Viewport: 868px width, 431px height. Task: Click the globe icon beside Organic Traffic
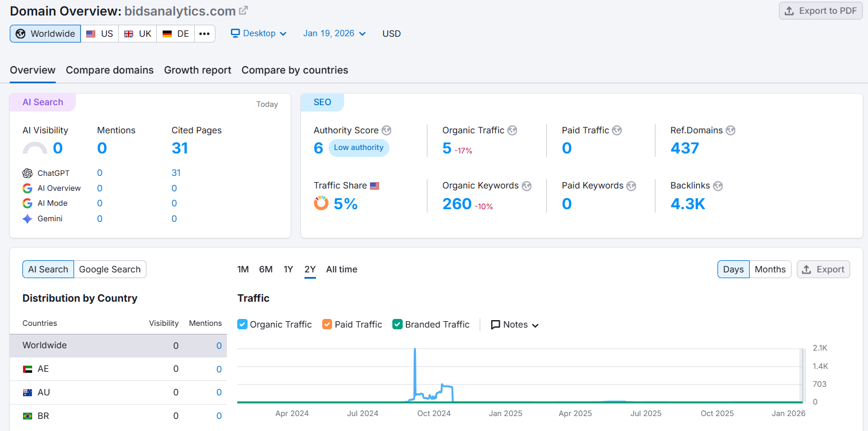point(512,130)
